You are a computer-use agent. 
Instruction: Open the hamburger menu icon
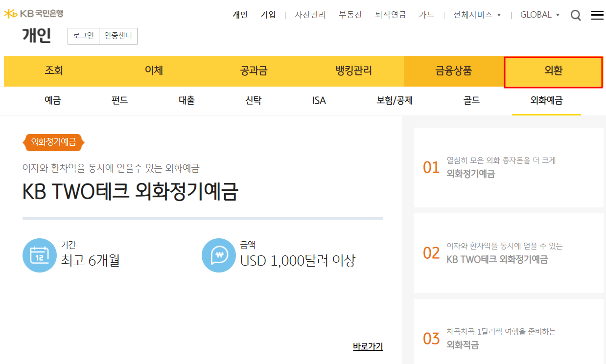coord(597,15)
